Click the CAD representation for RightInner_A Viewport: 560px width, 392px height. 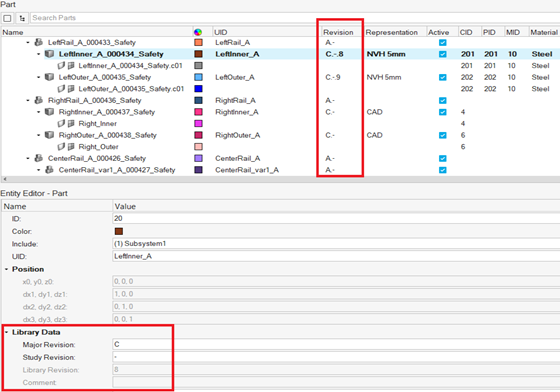coord(374,112)
